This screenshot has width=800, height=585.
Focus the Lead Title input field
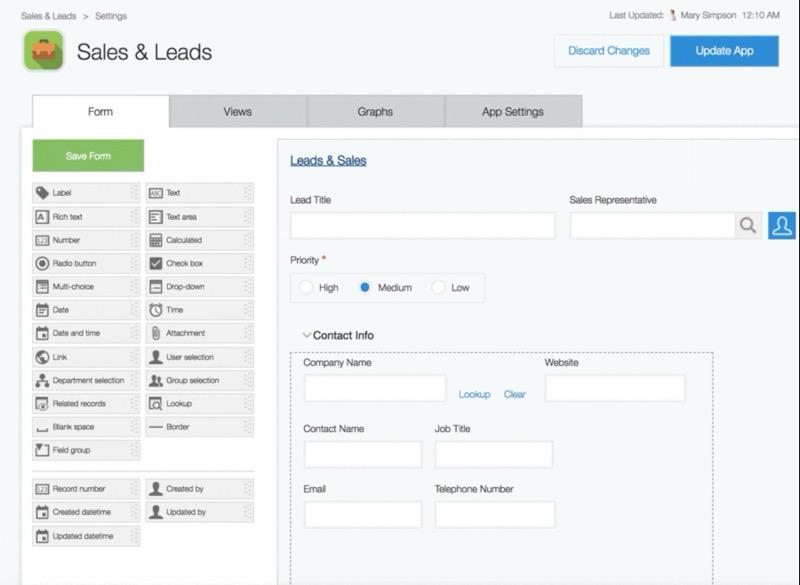point(423,225)
